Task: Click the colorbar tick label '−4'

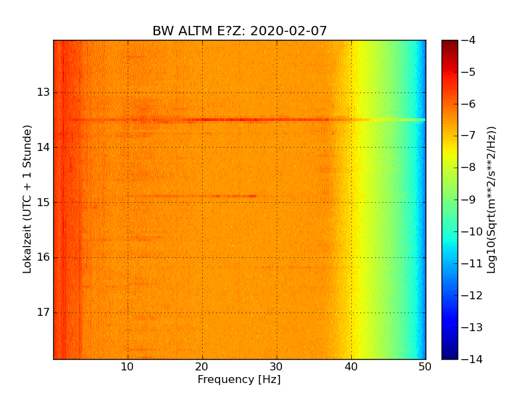Action: [469, 41]
